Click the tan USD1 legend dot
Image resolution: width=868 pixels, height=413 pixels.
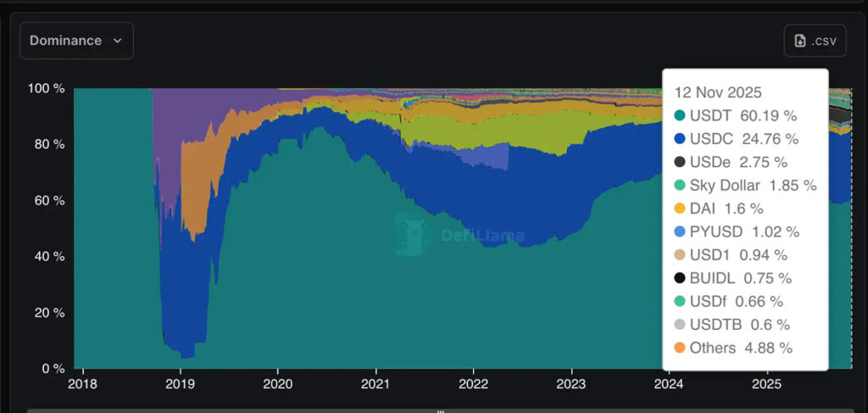tap(680, 254)
